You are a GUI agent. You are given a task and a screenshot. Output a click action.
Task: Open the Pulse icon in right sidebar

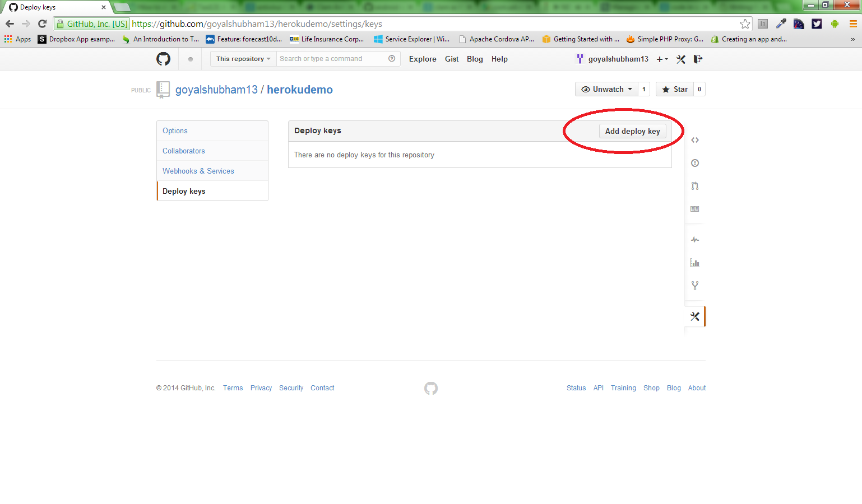pos(695,240)
